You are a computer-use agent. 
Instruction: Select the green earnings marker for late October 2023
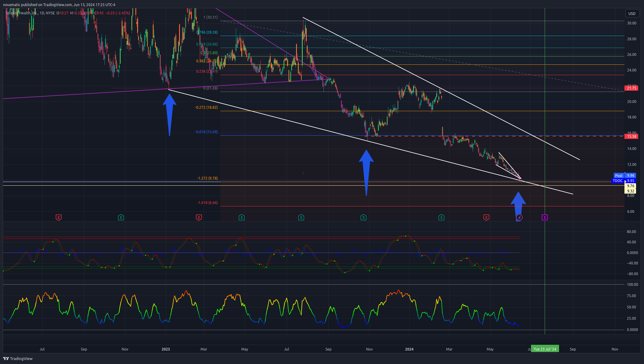364,217
